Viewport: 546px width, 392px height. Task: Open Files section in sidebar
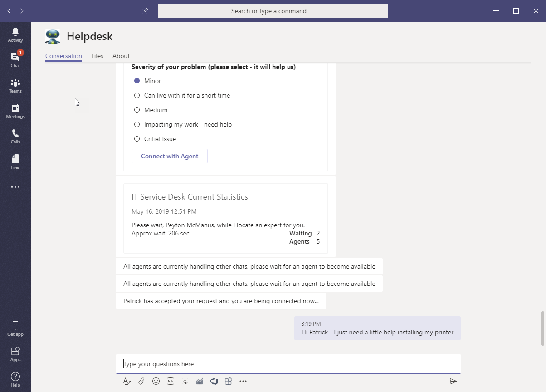point(15,162)
